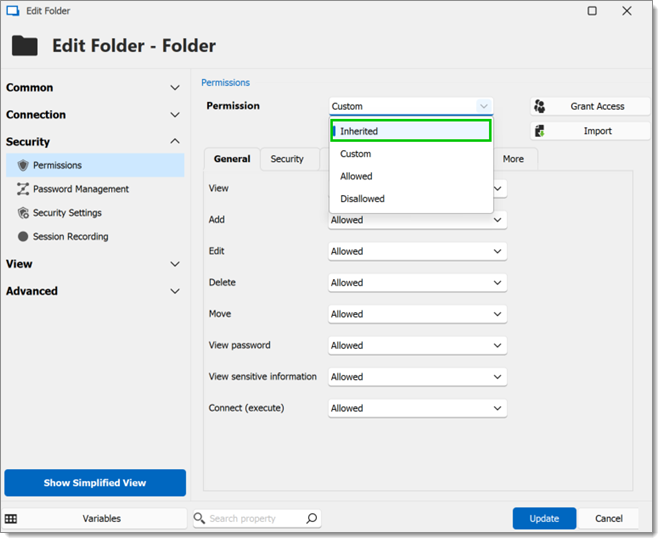
Task: Open Password Management page
Action: coord(95,189)
